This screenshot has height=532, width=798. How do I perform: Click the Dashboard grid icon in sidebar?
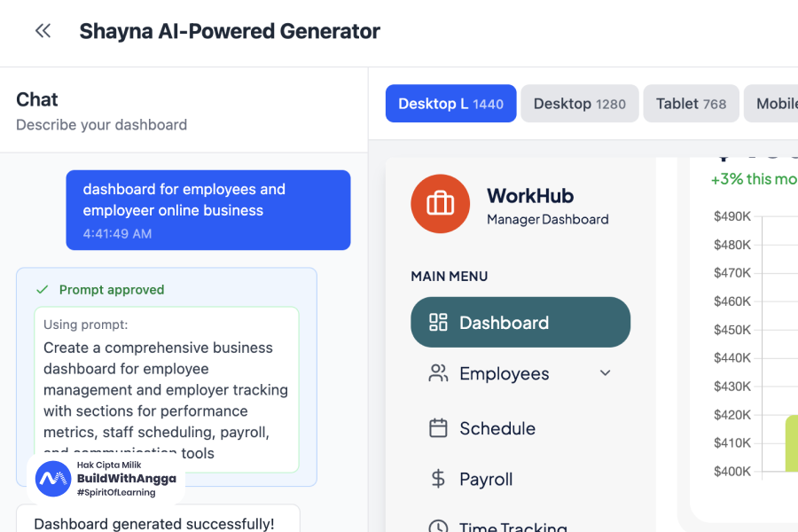click(x=438, y=323)
